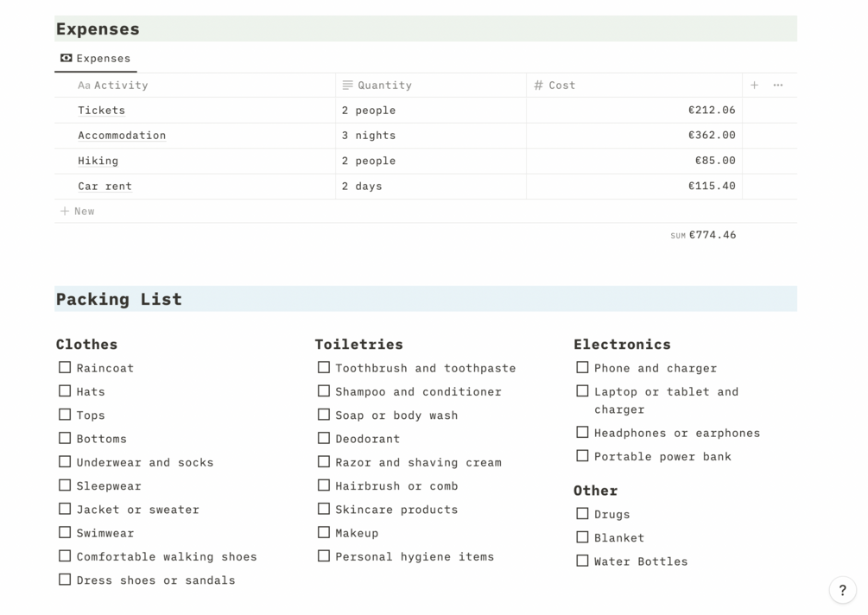Open the Quantity column header dropdown
The height and width of the screenshot is (615, 868).
431,86
